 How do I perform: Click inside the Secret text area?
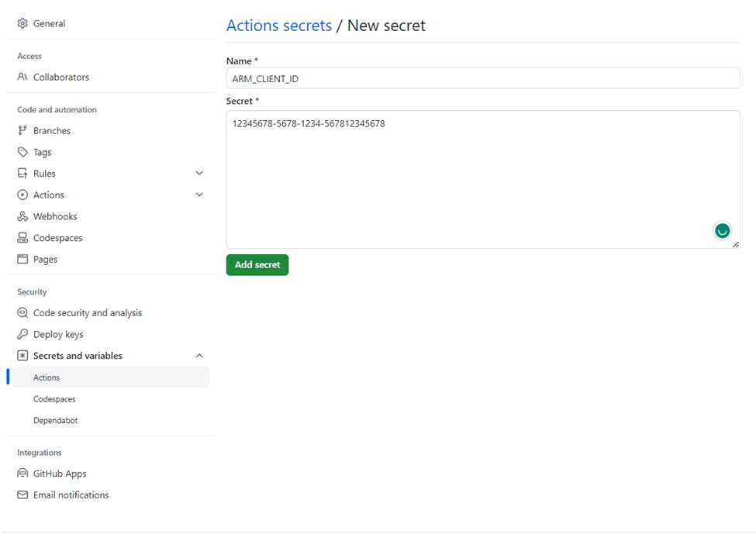point(483,179)
